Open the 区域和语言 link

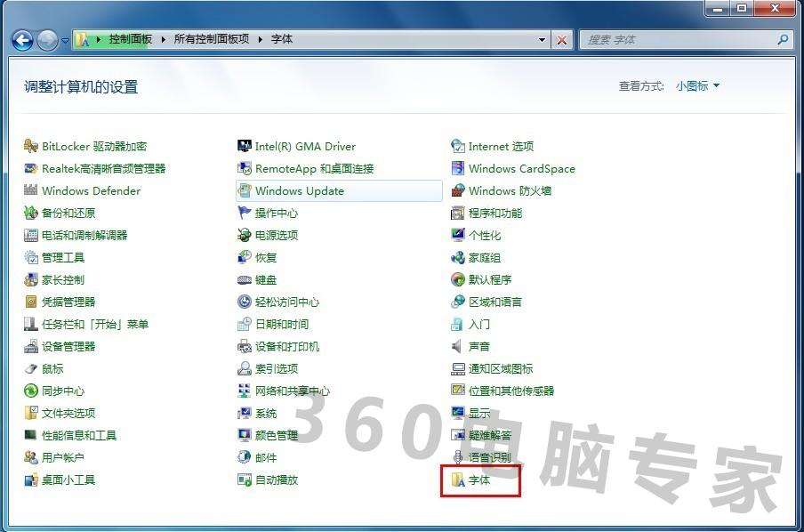494,302
